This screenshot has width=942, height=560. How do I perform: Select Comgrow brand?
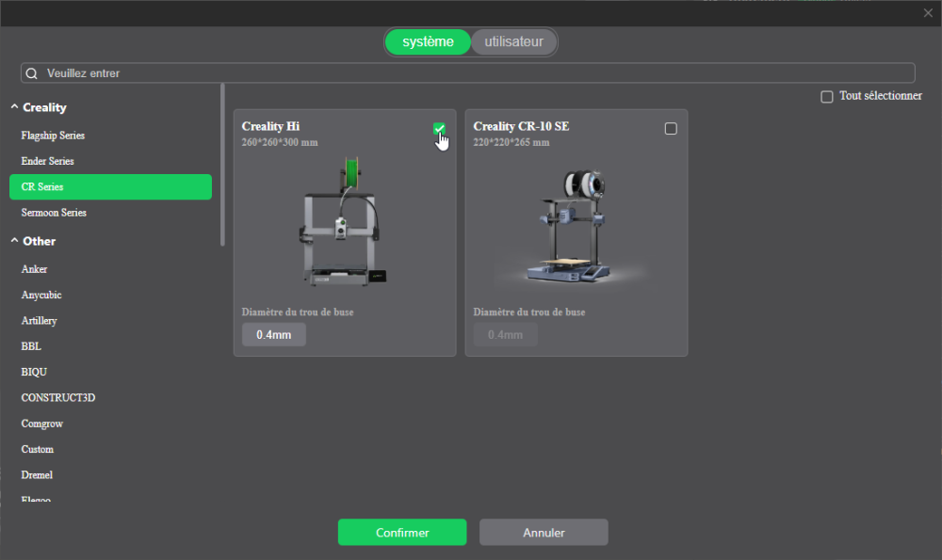(110, 424)
